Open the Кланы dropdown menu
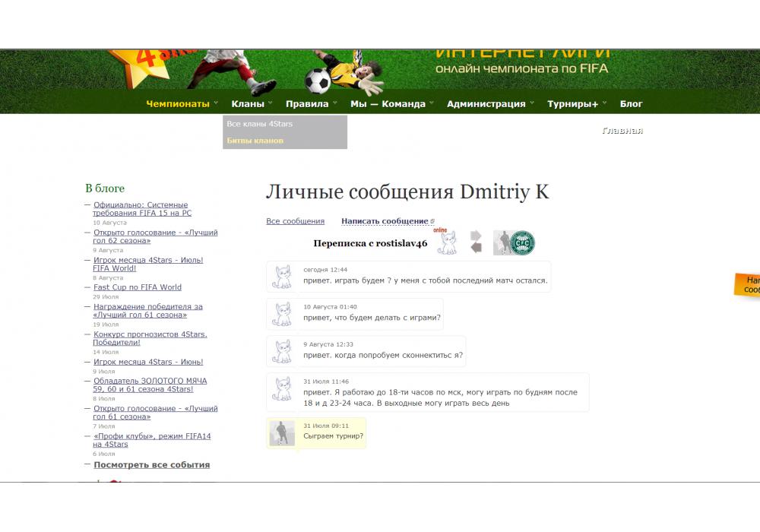 (x=249, y=104)
